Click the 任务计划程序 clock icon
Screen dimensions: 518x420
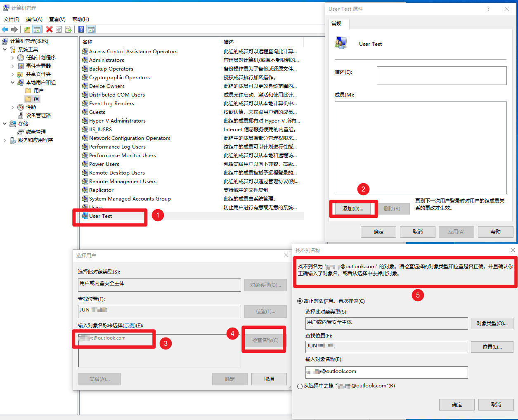(x=21, y=58)
